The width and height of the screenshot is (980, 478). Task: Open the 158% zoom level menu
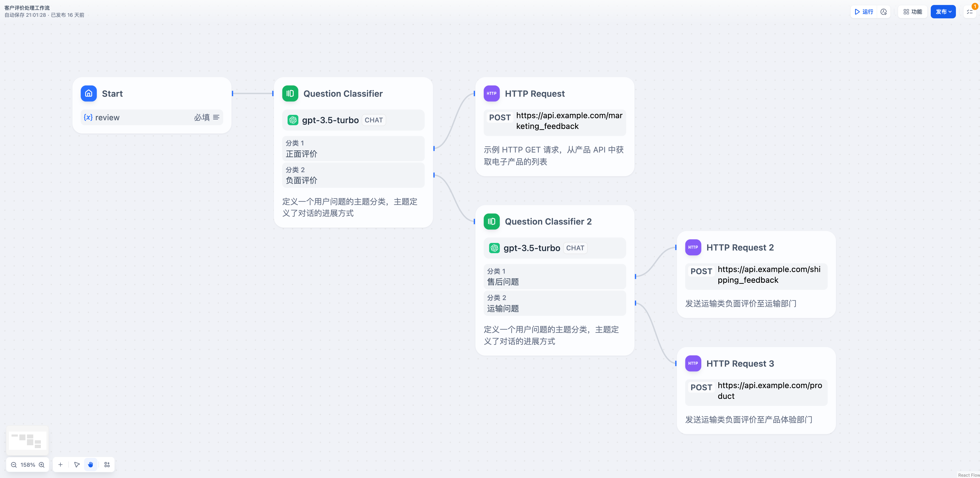click(28, 465)
